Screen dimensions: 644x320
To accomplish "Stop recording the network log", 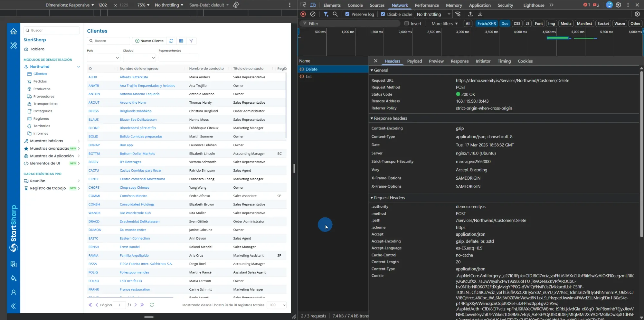I will 303,14.
